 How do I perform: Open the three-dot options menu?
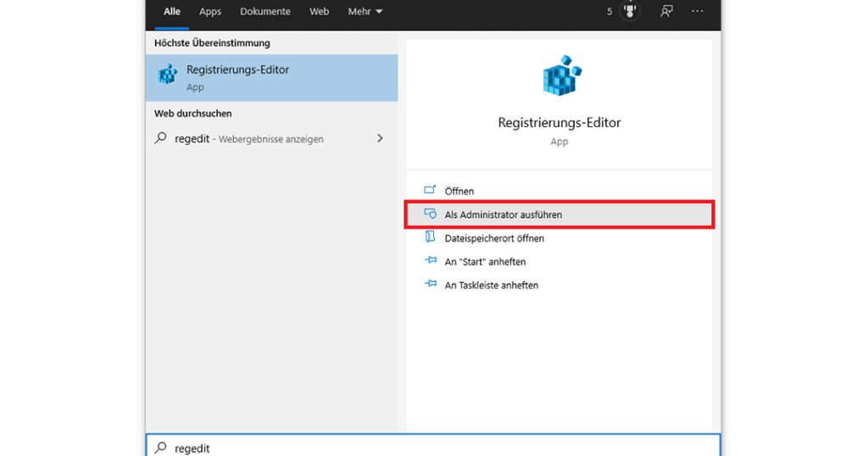coord(697,12)
